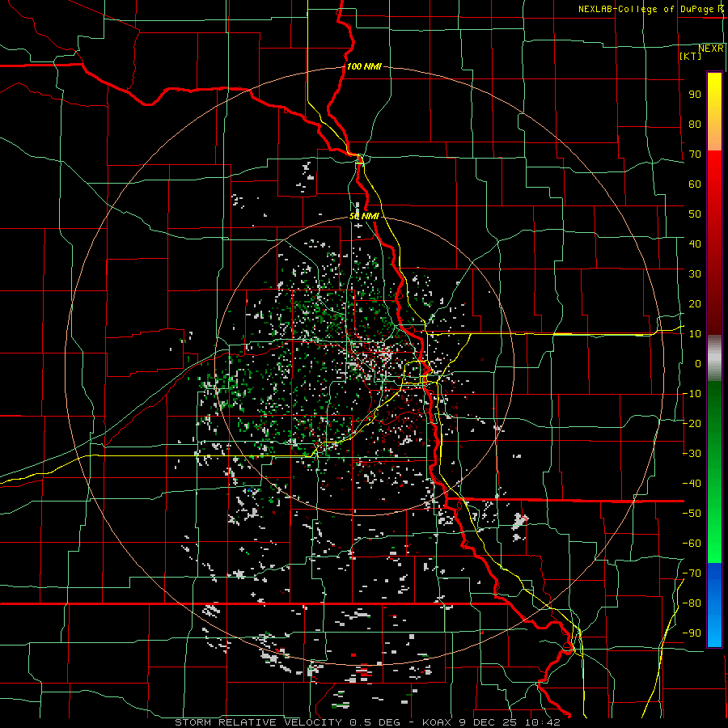
Task: Click STORM RELATIVE VELOCITY footer text
Action: (x=258, y=722)
